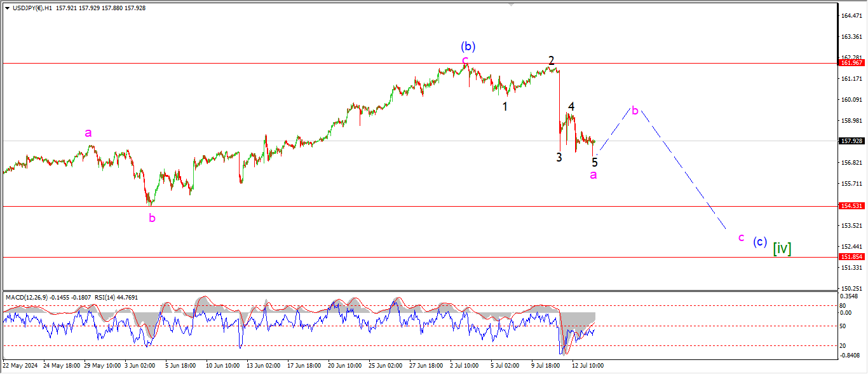This screenshot has width=868, height=374.
Task: Select the 151.854 red price tag
Action: pyautogui.click(x=851, y=257)
